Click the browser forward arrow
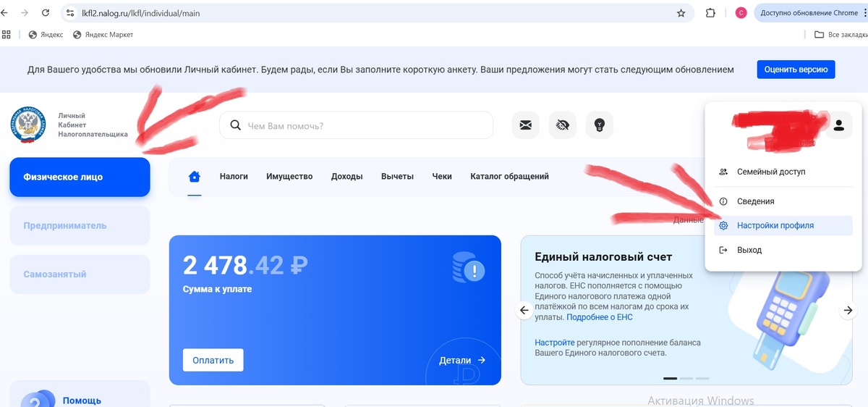This screenshot has width=868, height=407. click(25, 13)
